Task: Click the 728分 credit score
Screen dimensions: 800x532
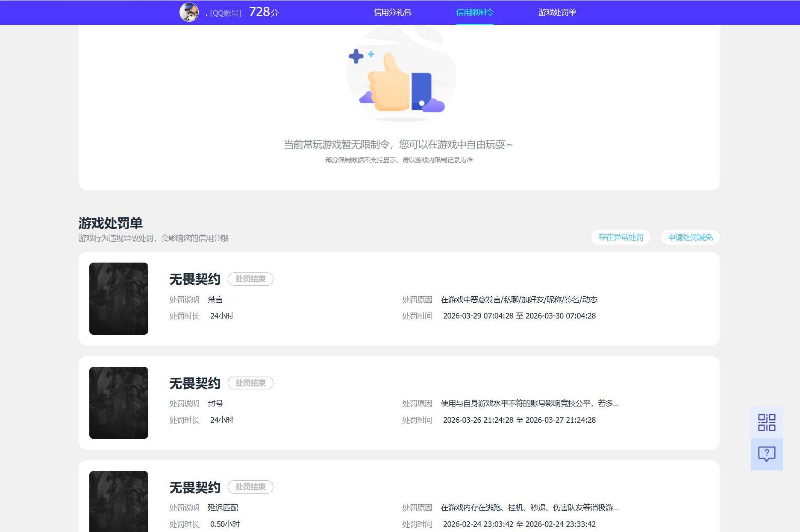Action: click(x=264, y=12)
